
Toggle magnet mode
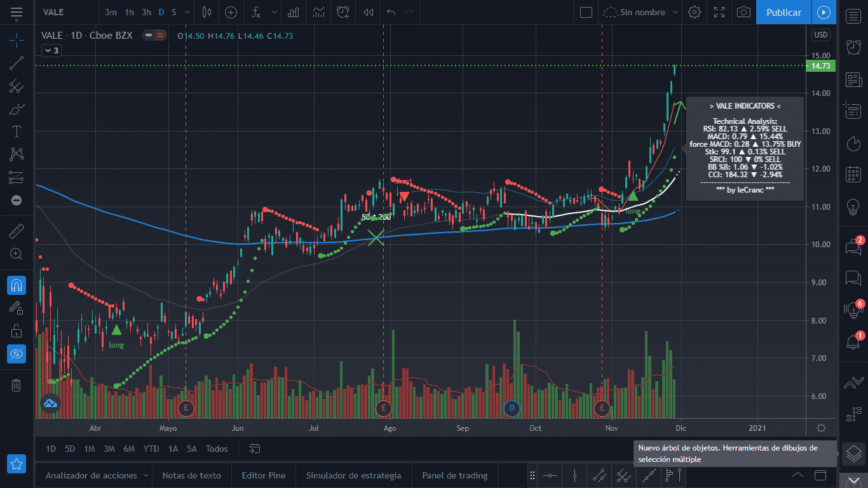(x=17, y=285)
